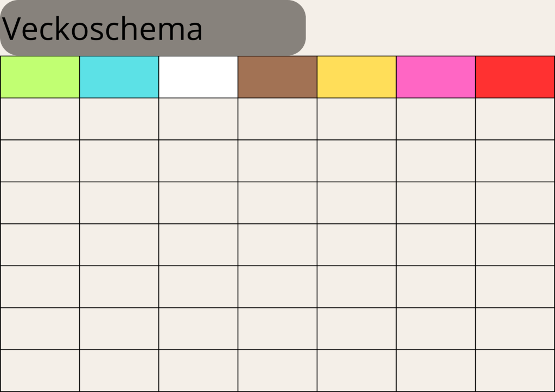Select the pink header cell
The height and width of the screenshot is (392, 555).
436,77
